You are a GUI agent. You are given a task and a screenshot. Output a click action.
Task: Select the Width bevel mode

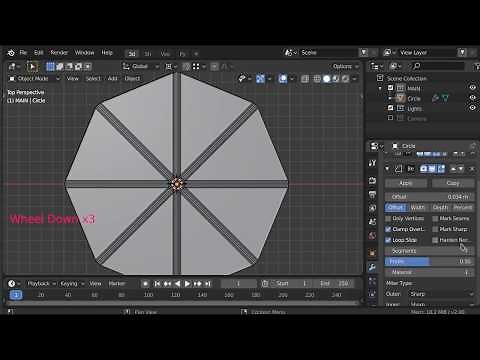[x=418, y=207]
